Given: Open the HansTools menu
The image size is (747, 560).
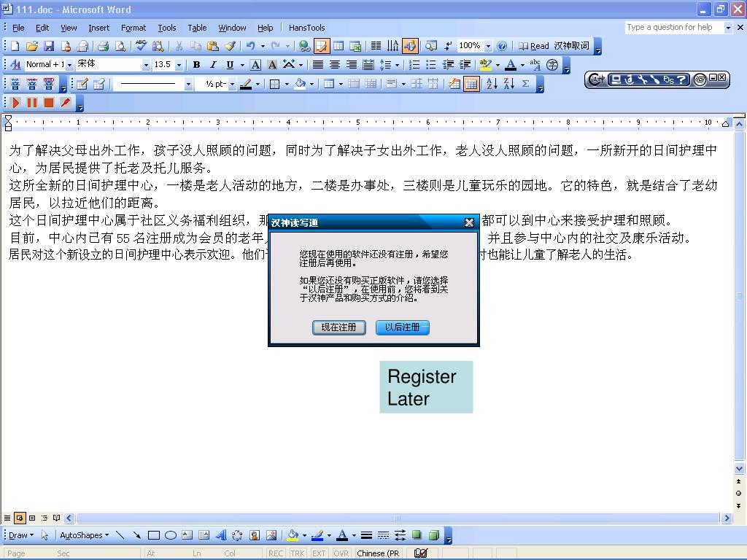Looking at the screenshot, I should tap(307, 28).
